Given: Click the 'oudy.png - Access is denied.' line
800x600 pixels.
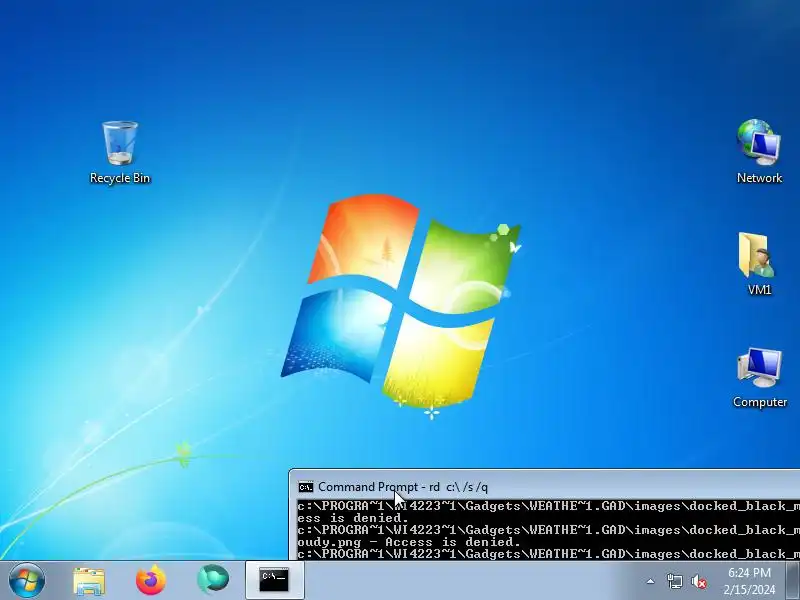Looking at the screenshot, I should 409,542.
